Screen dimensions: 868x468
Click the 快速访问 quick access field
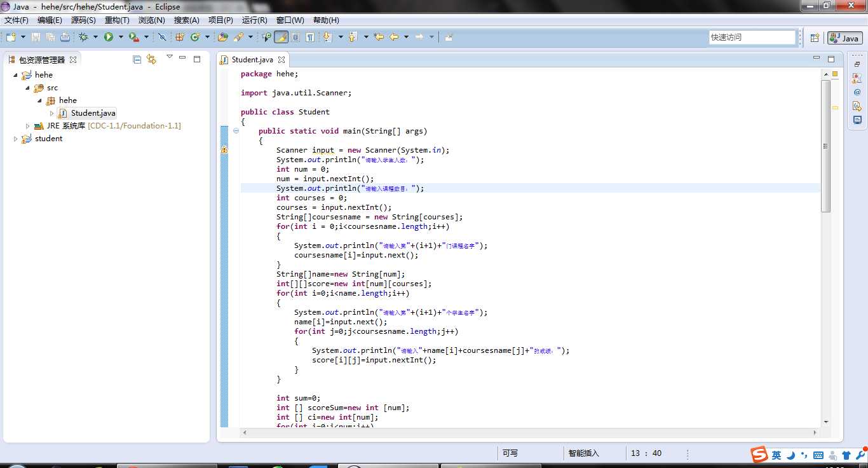click(752, 38)
